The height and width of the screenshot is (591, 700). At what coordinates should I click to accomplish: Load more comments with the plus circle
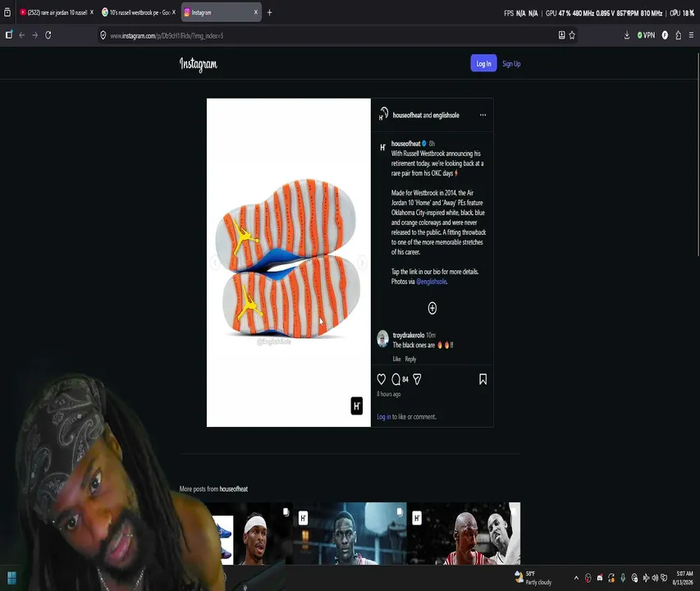[432, 308]
